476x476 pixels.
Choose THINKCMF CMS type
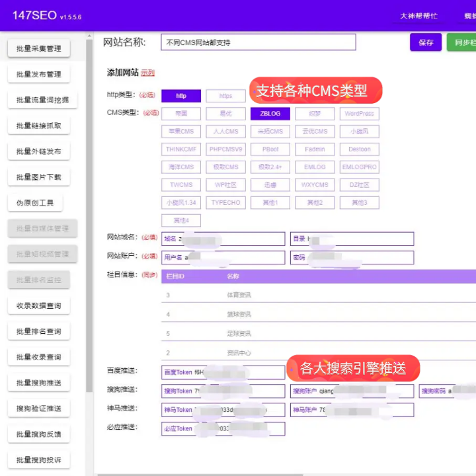coord(181,149)
